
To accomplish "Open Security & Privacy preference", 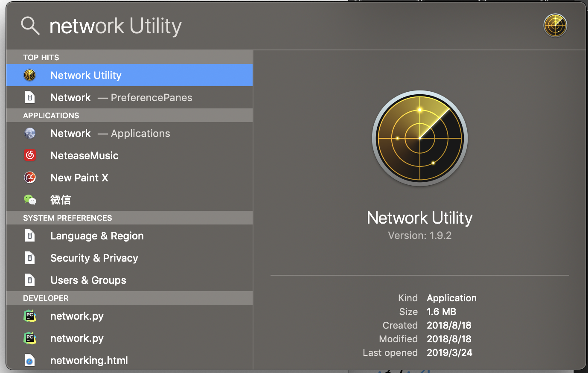I will (x=129, y=258).
